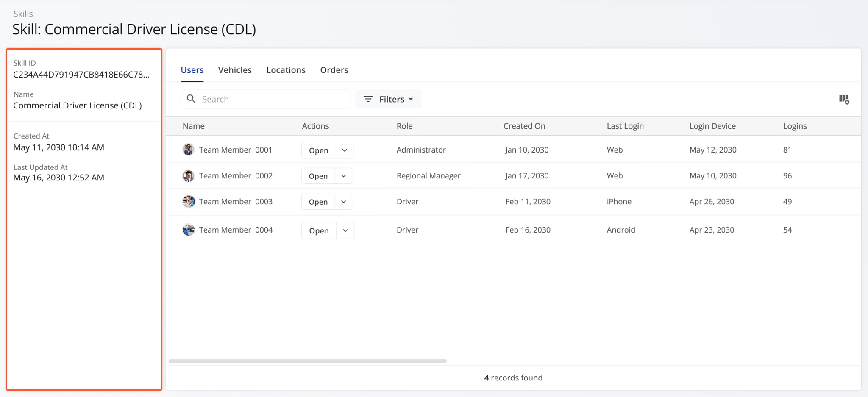The width and height of the screenshot is (868, 397).
Task: Sort by Logins column header
Action: (795, 126)
